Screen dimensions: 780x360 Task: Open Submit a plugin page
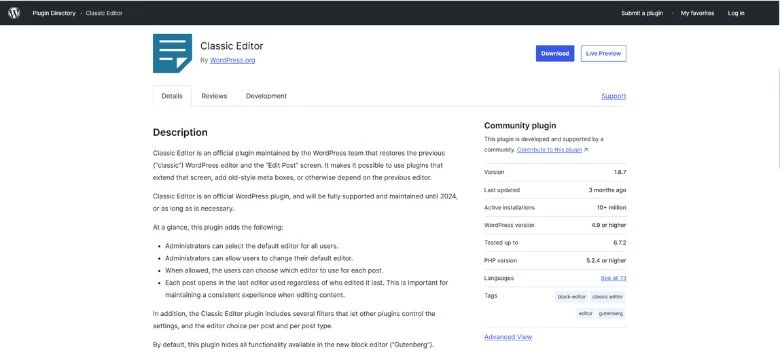click(642, 13)
